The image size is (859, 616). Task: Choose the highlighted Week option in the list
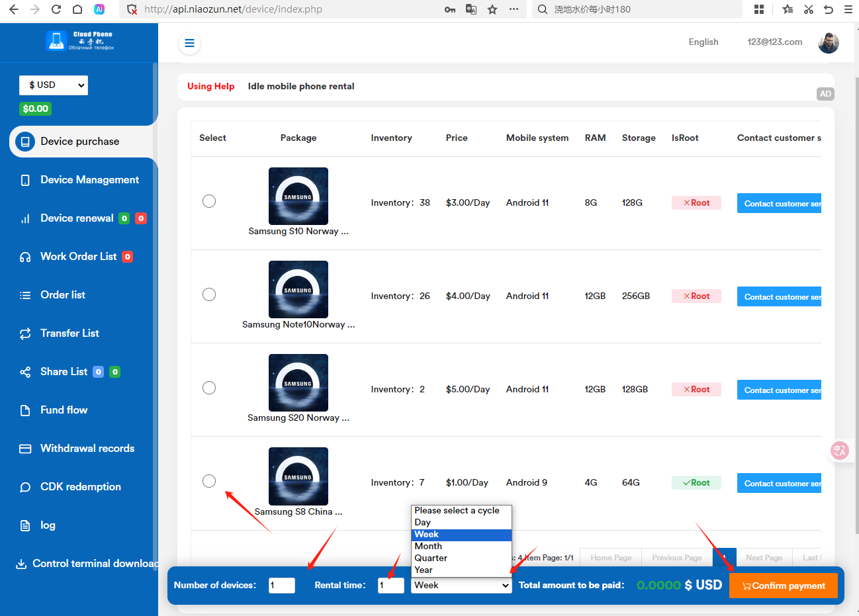461,535
